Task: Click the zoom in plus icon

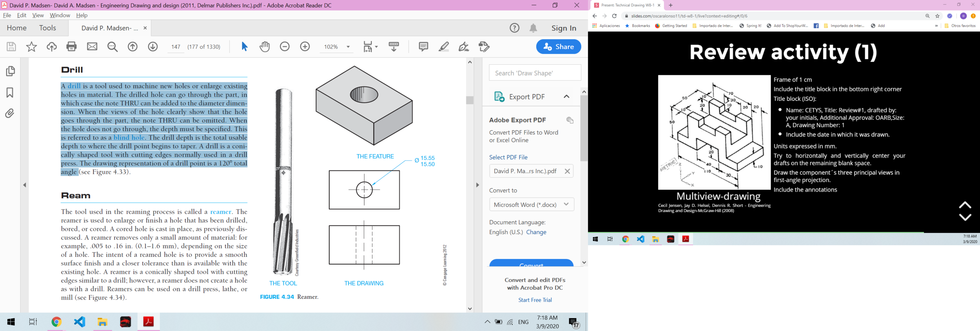Action: pyautogui.click(x=305, y=47)
